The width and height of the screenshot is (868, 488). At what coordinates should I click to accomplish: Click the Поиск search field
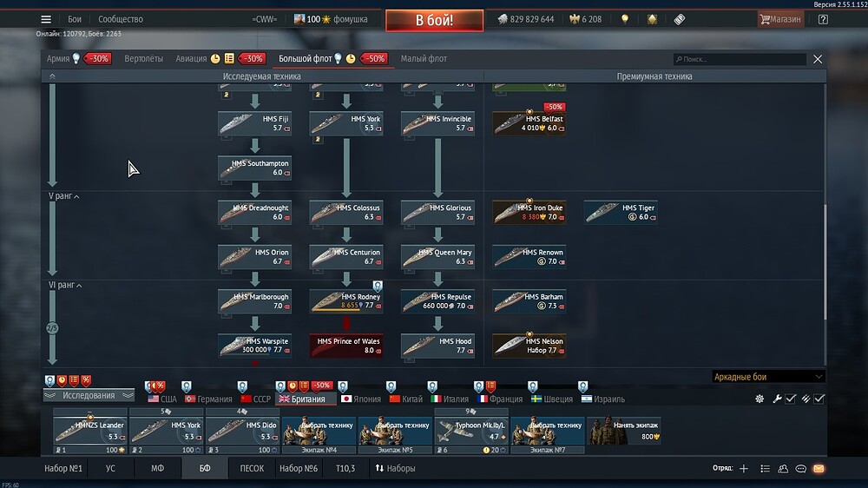740,59
